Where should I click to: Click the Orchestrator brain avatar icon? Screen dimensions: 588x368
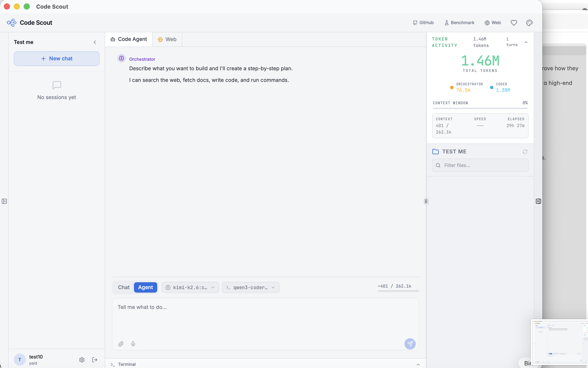click(x=121, y=58)
